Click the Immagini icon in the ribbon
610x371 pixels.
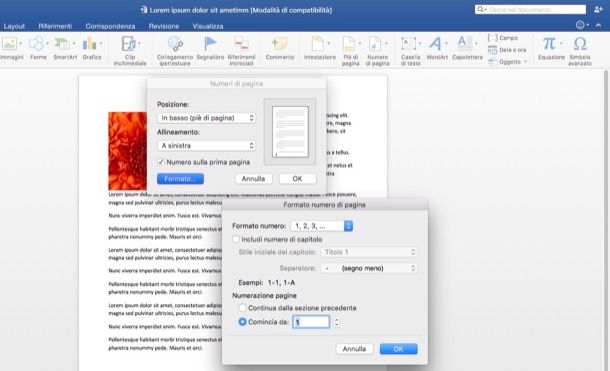(x=10, y=44)
